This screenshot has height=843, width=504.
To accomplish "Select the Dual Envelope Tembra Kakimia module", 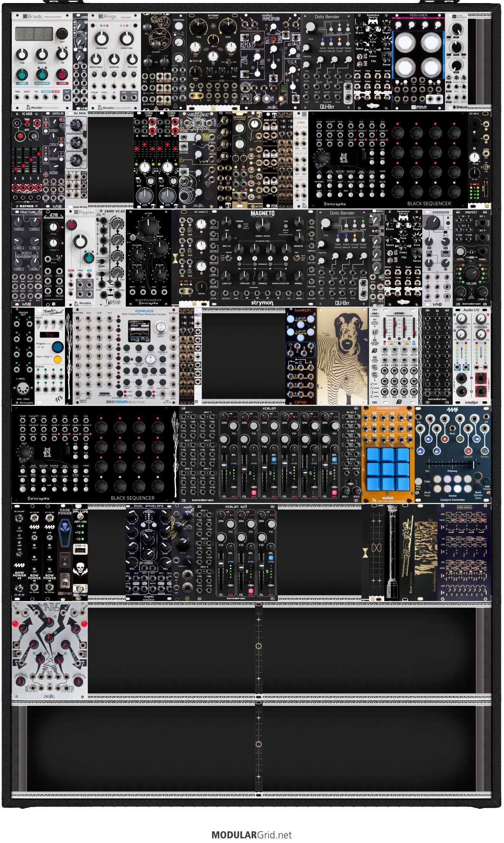I will point(149,552).
